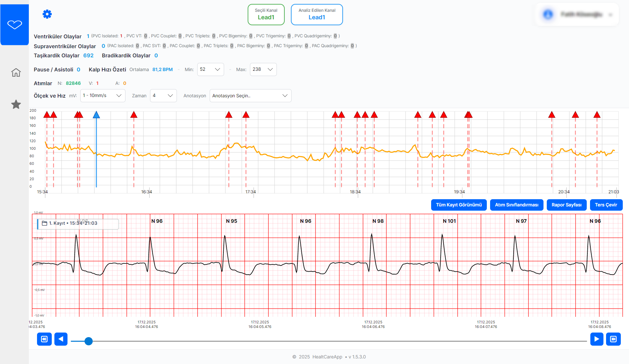Select the Analiz Edilen Kanal Lead1 tab
629x364 pixels.
pos(317,14)
